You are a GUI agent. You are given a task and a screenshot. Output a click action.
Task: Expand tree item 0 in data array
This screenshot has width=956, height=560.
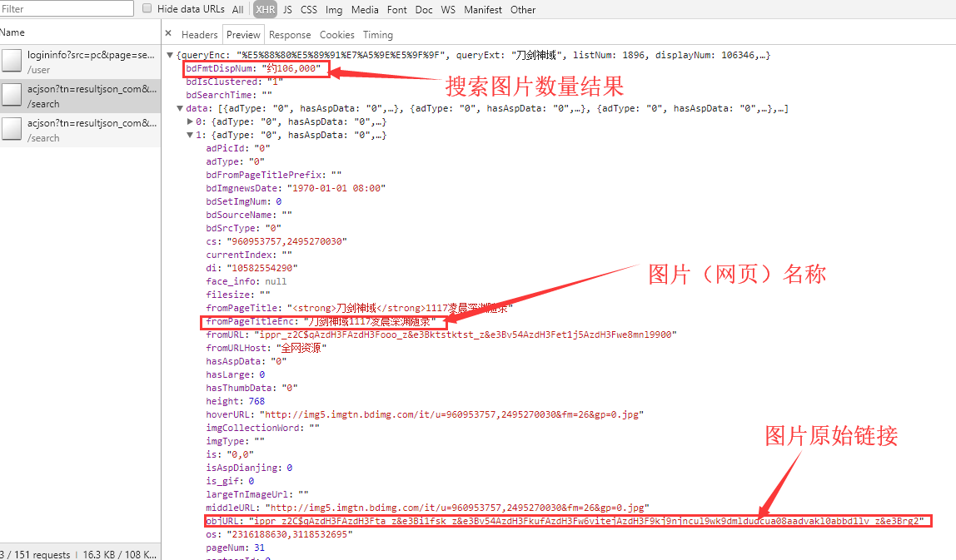click(191, 121)
